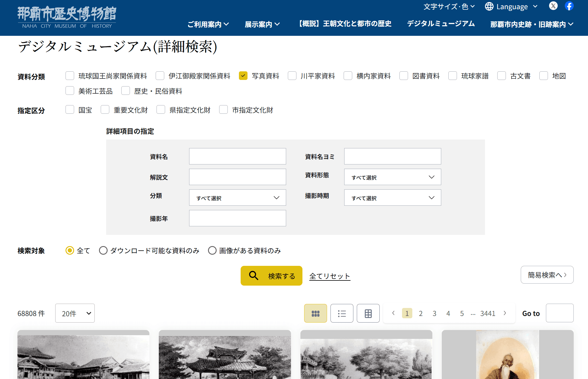The image size is (588, 379).
Task: Check 重要文化財 checkbox
Action: click(105, 110)
